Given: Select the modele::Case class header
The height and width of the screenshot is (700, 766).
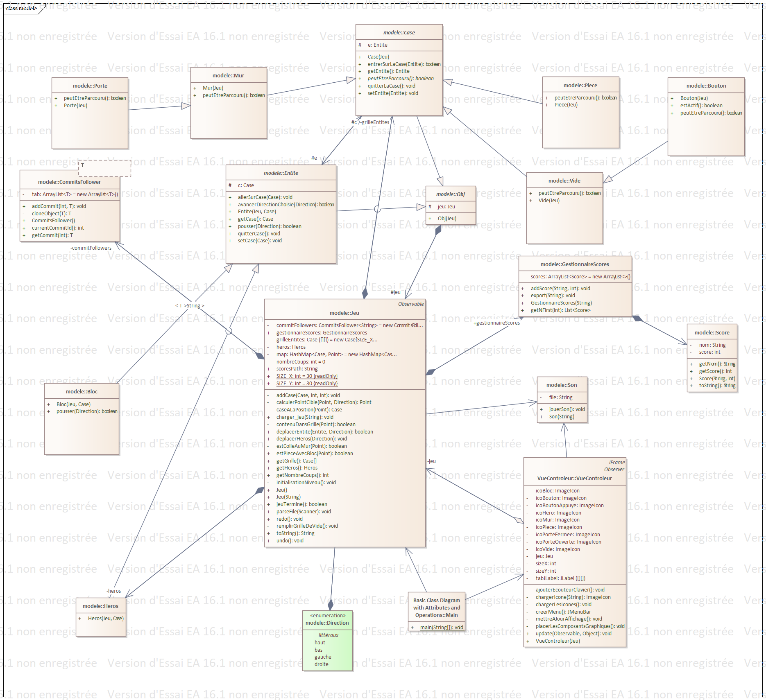Looking at the screenshot, I should (x=399, y=32).
